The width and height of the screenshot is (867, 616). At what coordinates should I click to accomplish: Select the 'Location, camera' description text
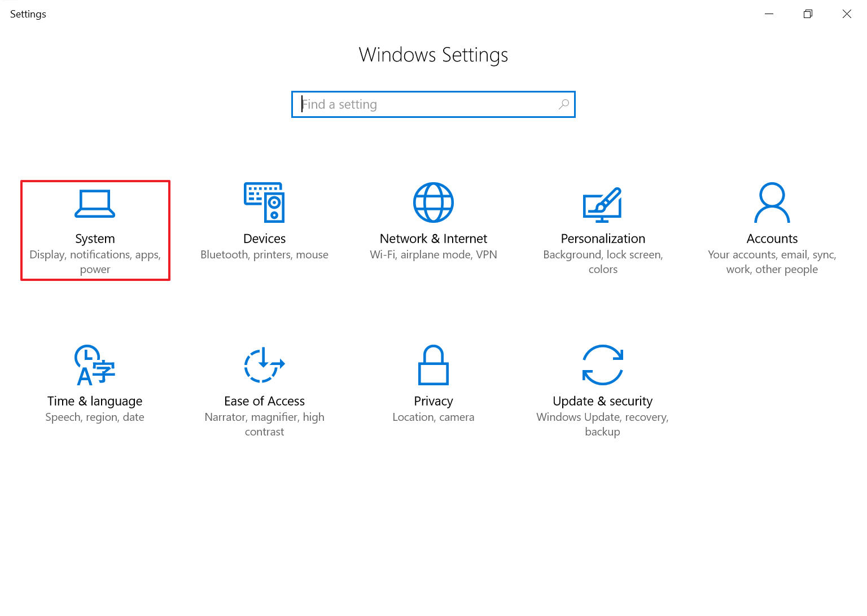(433, 417)
